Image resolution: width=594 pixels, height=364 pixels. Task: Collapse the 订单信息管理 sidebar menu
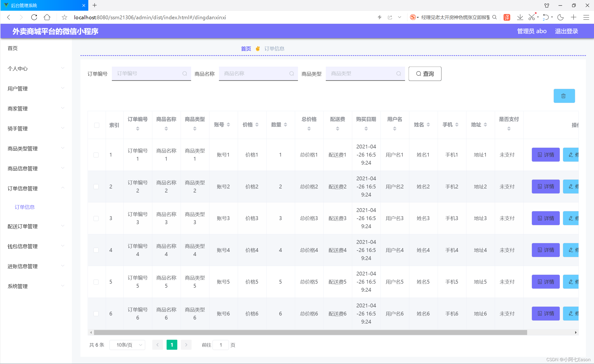click(36, 188)
